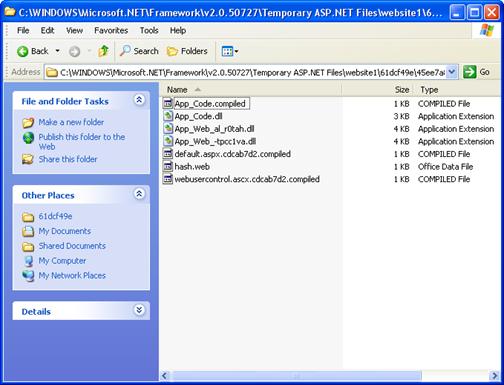The height and width of the screenshot is (385, 504).
Task: Click the horizontal scrollbar right arrow
Action: point(494,376)
